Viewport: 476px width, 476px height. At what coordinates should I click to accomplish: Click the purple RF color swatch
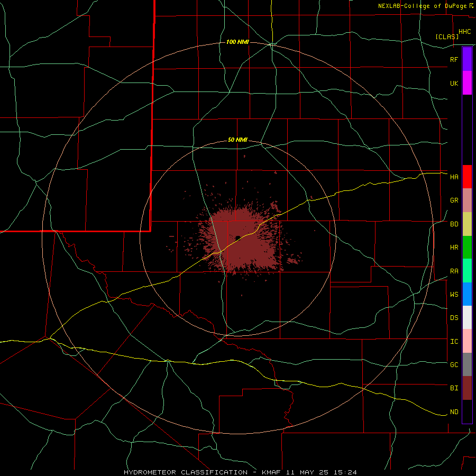(x=467, y=59)
